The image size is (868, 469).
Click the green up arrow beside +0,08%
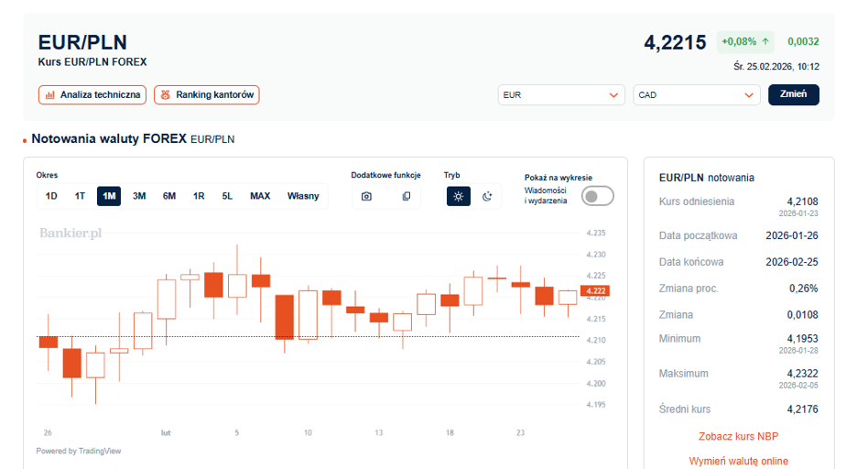765,41
